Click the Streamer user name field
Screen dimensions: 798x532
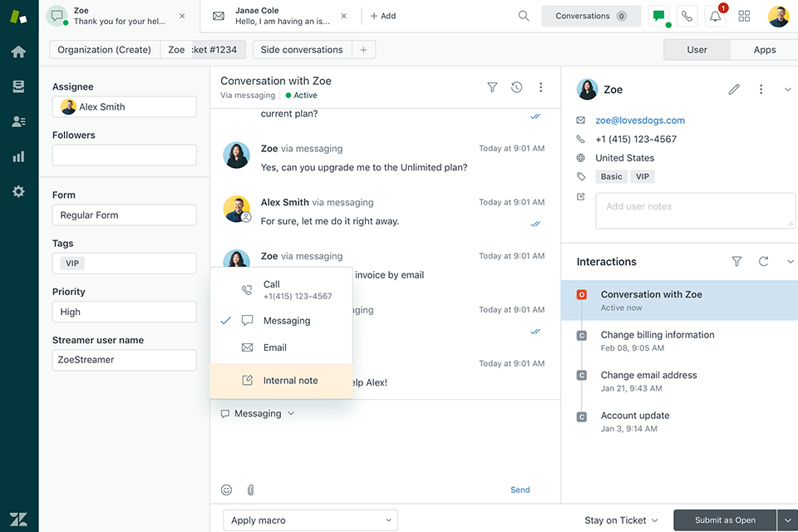pyautogui.click(x=124, y=360)
